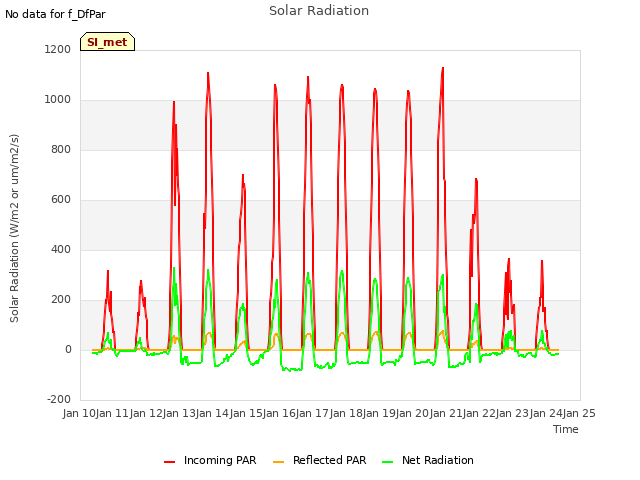
Task: Click the SI_met label box
Action: pos(107,42)
